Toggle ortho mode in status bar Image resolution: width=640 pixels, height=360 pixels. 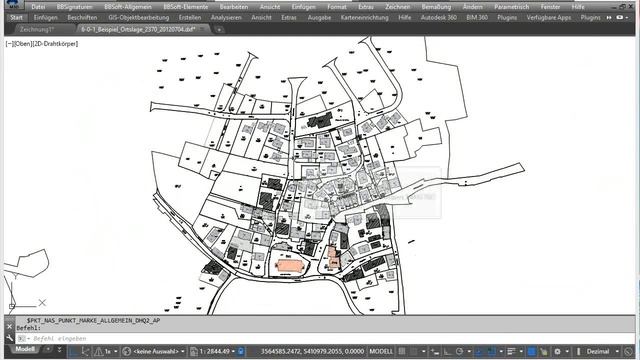coord(447,351)
